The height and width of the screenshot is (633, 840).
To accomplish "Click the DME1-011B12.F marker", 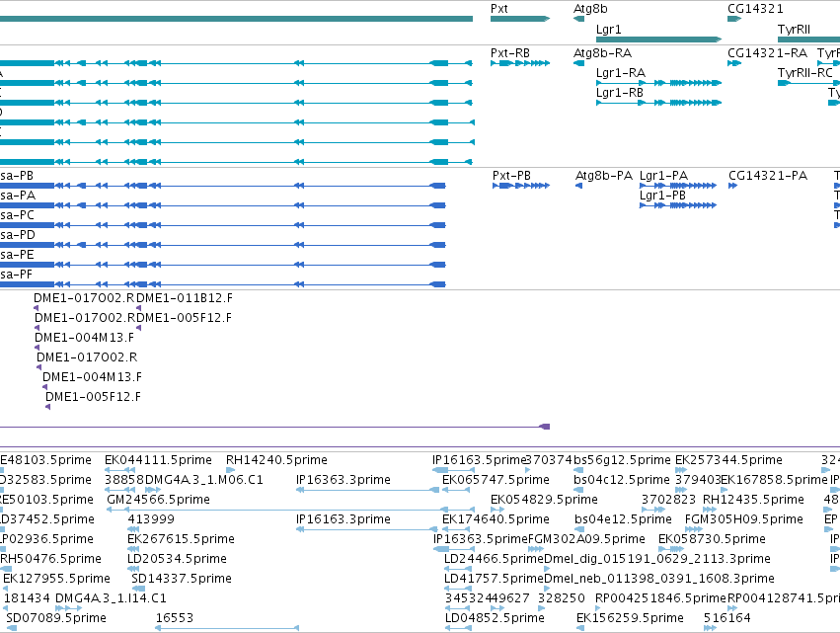I will pos(139,308).
